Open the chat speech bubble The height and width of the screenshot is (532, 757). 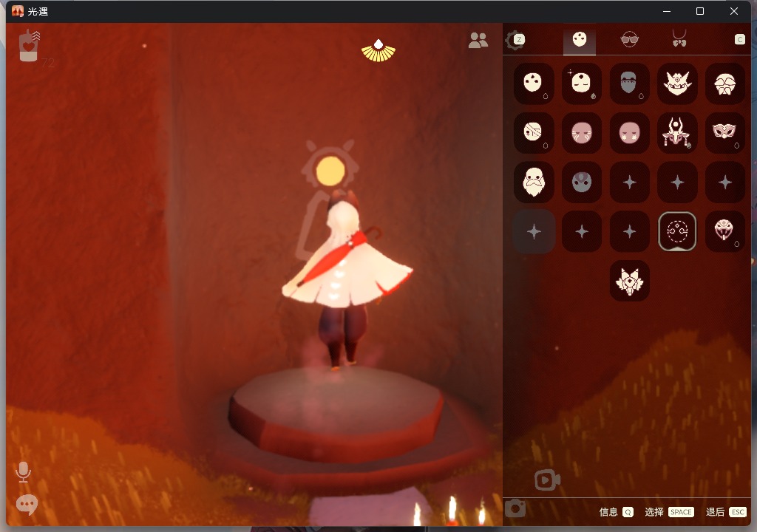pos(27,505)
